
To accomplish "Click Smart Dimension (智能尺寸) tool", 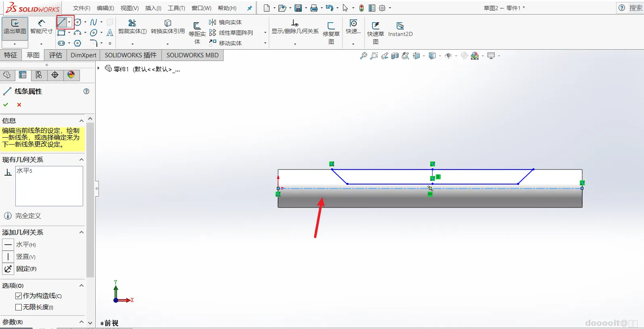I will click(42, 27).
